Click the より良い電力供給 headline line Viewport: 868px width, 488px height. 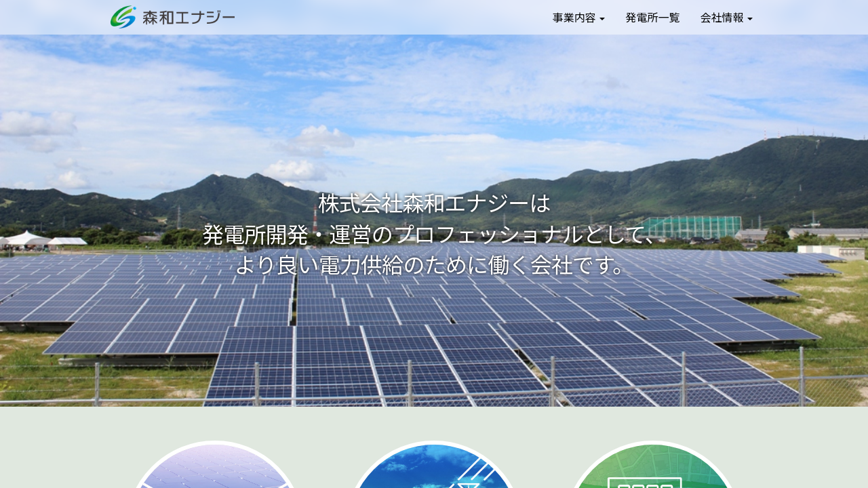coord(434,264)
